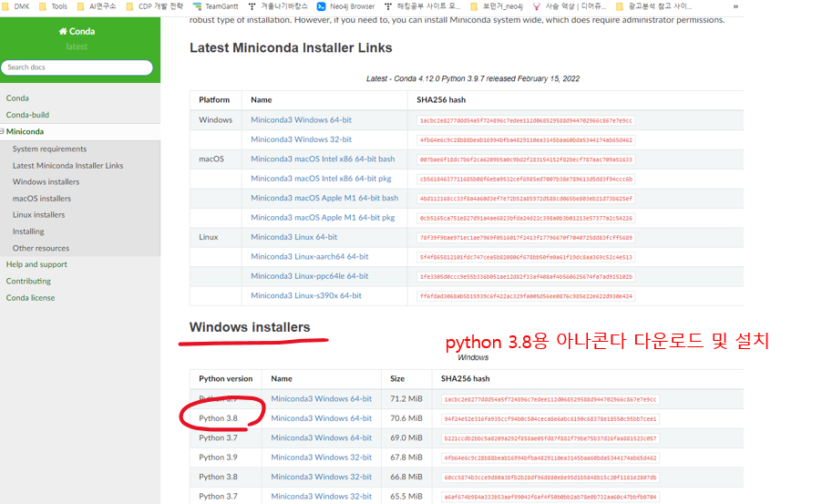Click the 'latest' version label under Conda
The width and height of the screenshot is (833, 504).
[77, 46]
